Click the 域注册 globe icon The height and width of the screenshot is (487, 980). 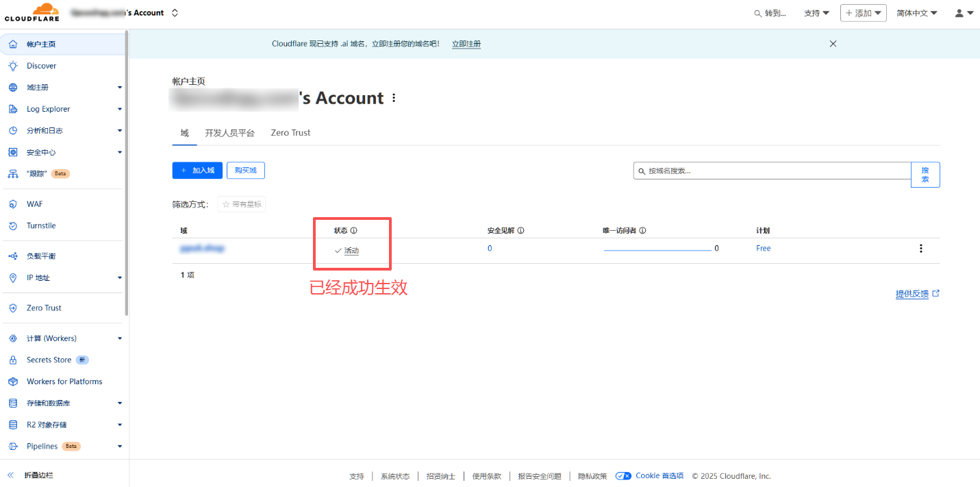click(12, 88)
